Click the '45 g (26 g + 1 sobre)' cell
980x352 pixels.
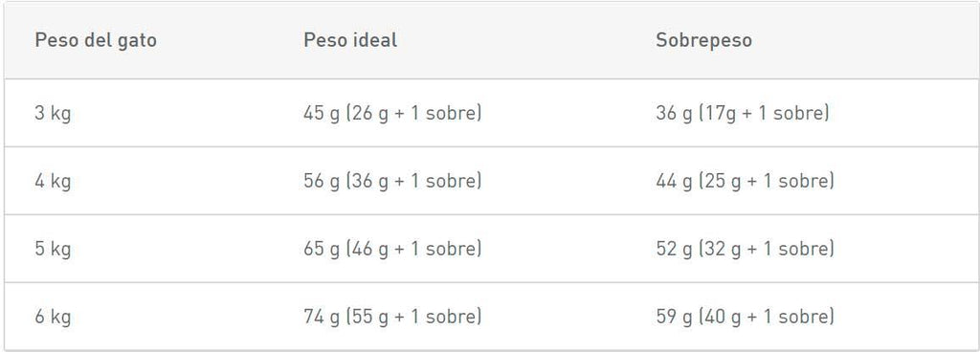pyautogui.click(x=392, y=114)
